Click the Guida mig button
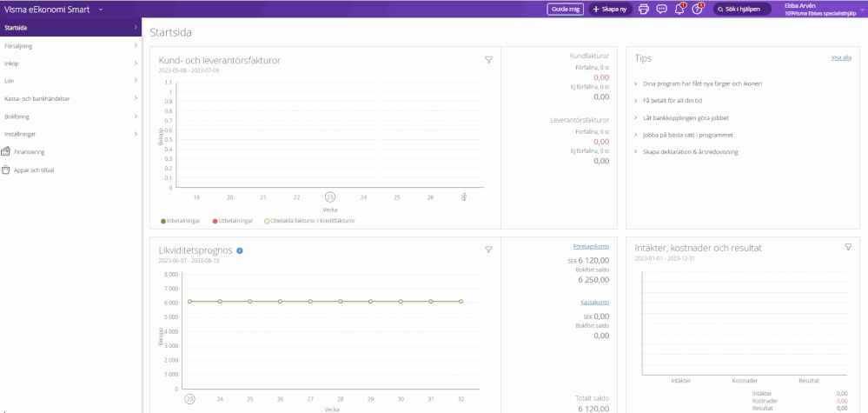This screenshot has height=413, width=868. 565,10
